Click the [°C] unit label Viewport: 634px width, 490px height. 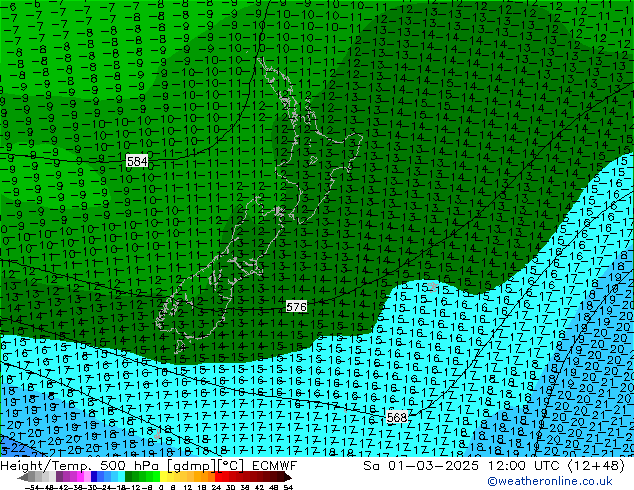pyautogui.click(x=226, y=467)
